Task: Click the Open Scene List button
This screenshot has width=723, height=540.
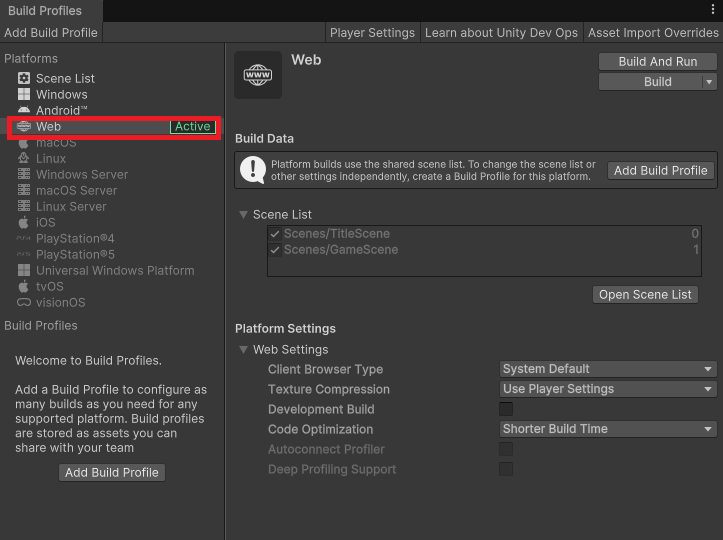Action: [645, 295]
